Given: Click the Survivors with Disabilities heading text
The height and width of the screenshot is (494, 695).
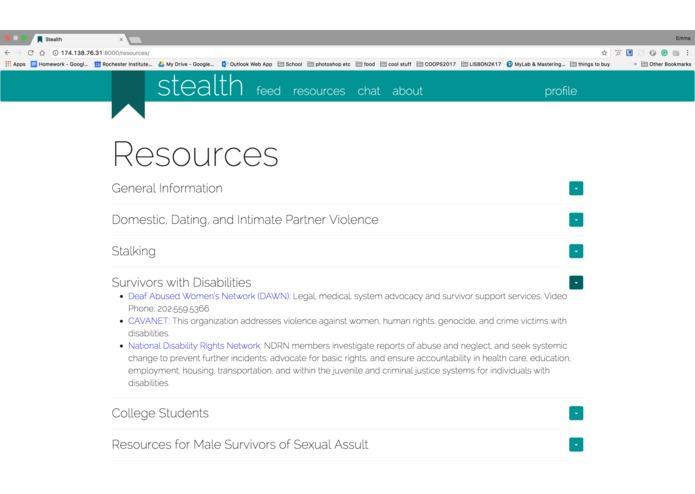Looking at the screenshot, I should [x=181, y=282].
